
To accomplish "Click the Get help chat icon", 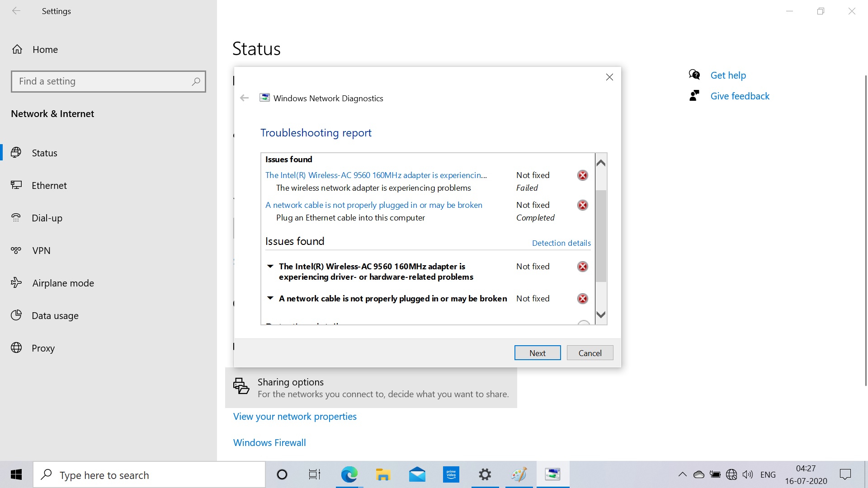I will pos(694,75).
